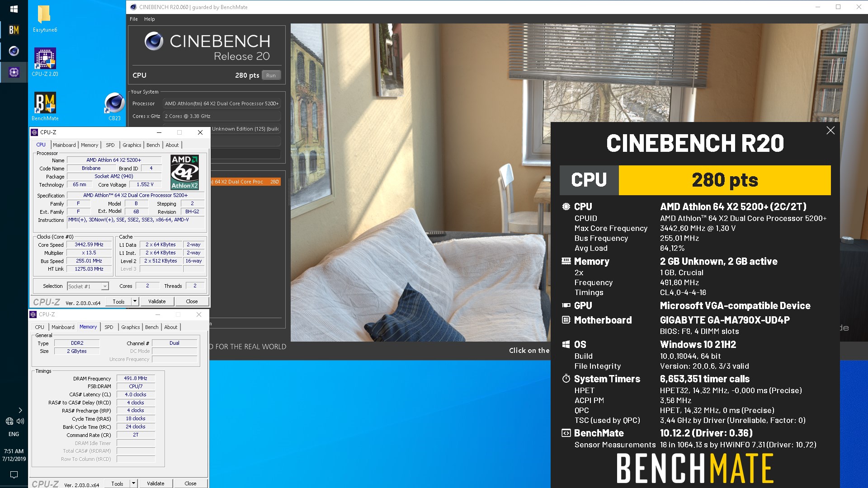Open the Socket #1 selection dropdown
This screenshot has width=868, height=488.
[88, 286]
